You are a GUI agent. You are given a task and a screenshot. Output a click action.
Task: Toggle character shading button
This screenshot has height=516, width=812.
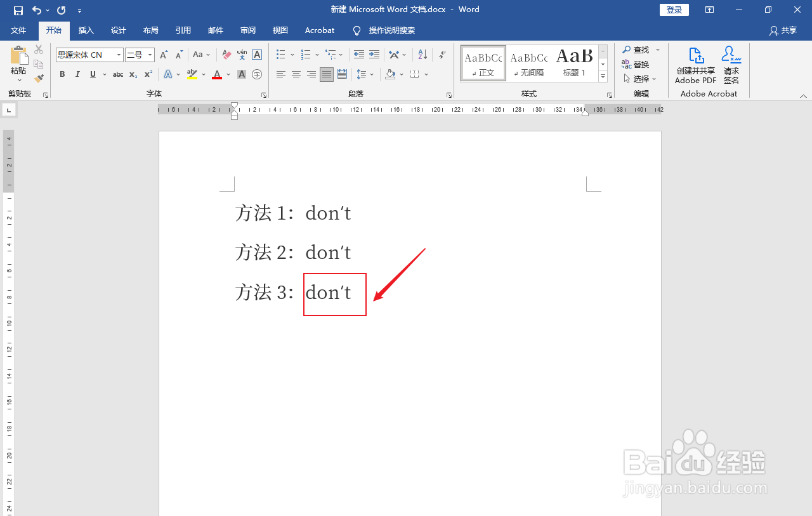(x=242, y=75)
